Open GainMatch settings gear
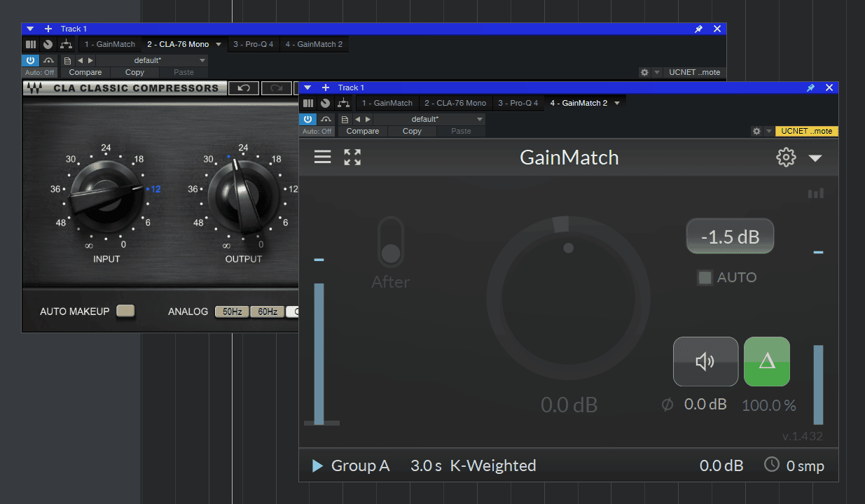Image resolution: width=865 pixels, height=504 pixels. 786,157
